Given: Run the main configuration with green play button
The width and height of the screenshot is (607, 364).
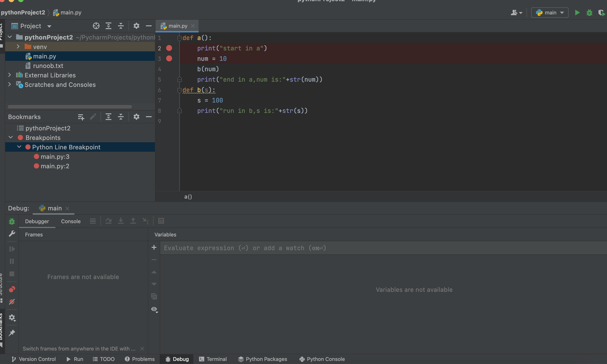Looking at the screenshot, I should (x=577, y=13).
